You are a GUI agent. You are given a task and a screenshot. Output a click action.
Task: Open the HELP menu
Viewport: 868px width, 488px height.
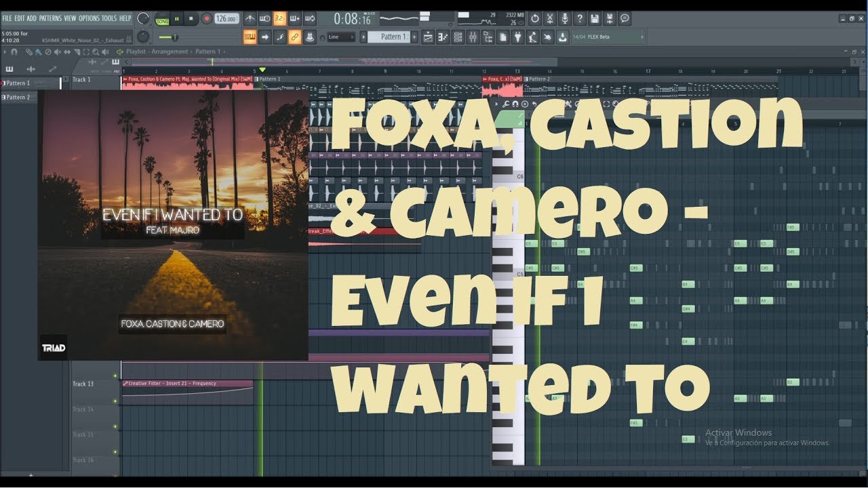pos(125,18)
